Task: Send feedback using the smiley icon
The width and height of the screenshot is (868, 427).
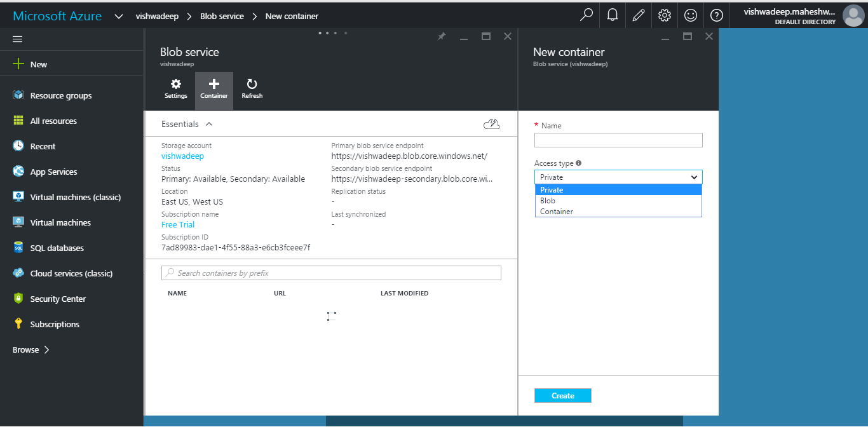Action: click(691, 15)
